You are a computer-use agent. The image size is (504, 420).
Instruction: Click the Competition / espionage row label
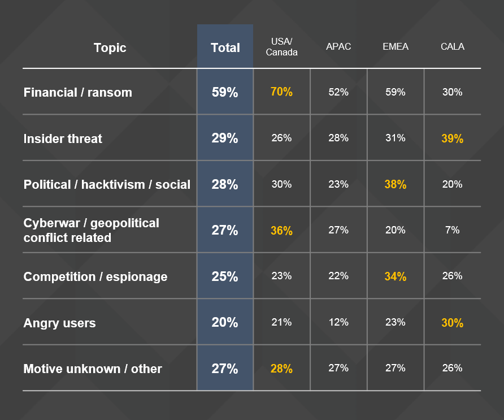pyautogui.click(x=95, y=277)
